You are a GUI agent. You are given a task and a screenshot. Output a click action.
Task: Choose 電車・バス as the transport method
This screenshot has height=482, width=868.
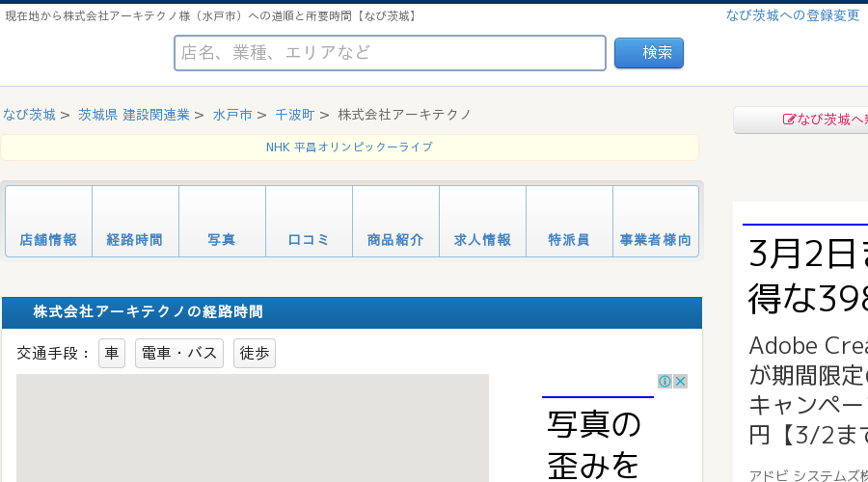179,353
